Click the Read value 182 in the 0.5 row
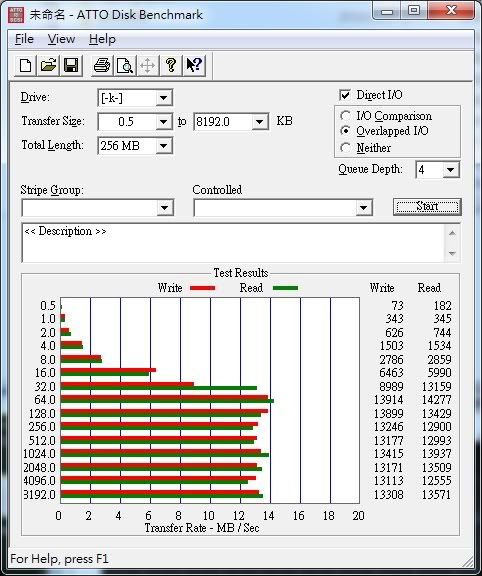Screen dimensions: 482x576 coord(442,306)
